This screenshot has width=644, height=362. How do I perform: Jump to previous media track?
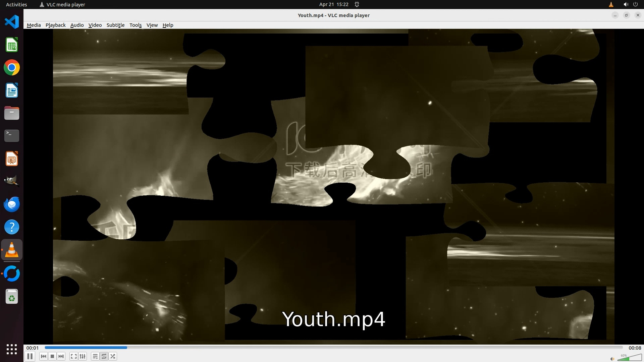(x=44, y=356)
